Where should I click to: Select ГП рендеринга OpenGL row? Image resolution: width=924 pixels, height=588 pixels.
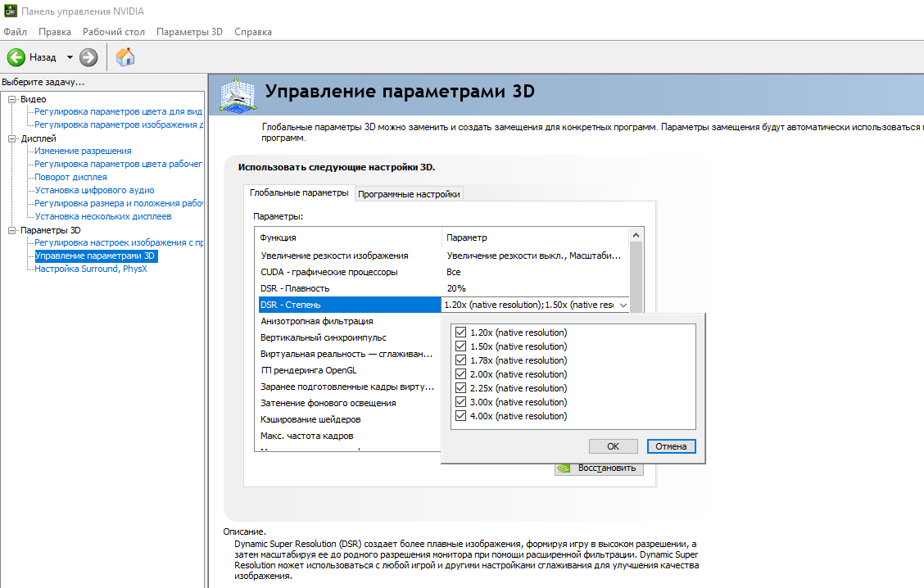pos(350,371)
